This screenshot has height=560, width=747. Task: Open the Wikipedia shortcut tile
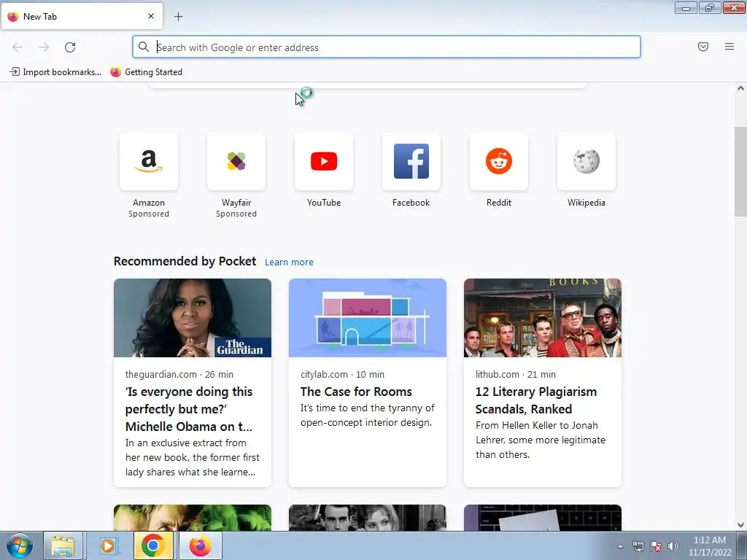tap(587, 162)
